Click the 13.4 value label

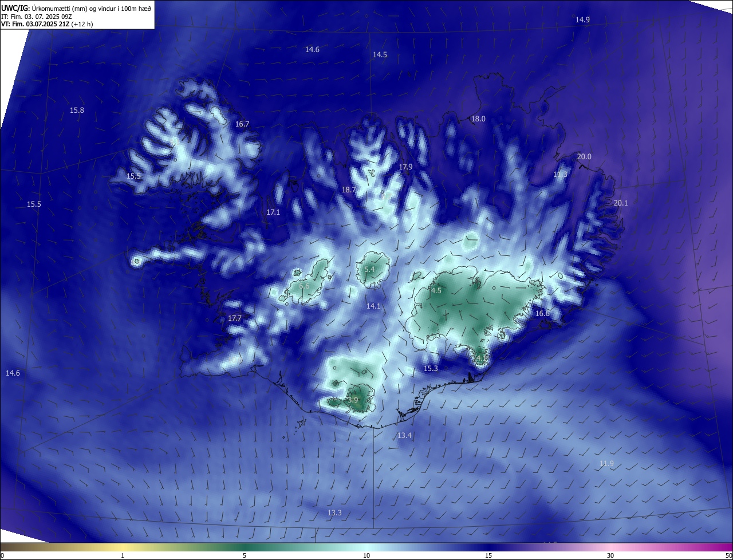point(404,436)
